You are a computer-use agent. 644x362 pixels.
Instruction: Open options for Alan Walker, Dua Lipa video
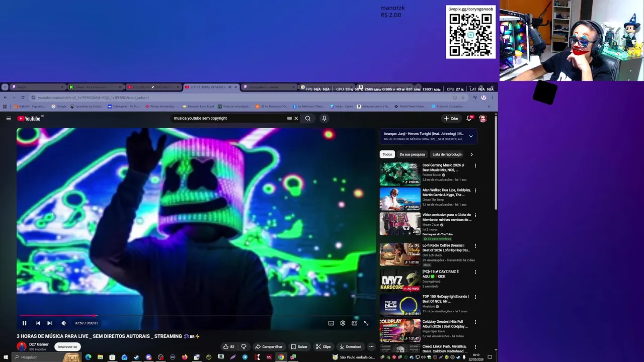(x=475, y=191)
